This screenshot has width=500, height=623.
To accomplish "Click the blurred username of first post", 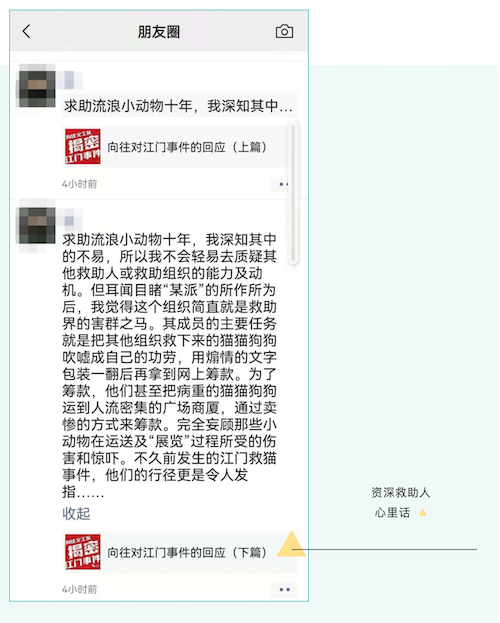I will pyautogui.click(x=71, y=79).
